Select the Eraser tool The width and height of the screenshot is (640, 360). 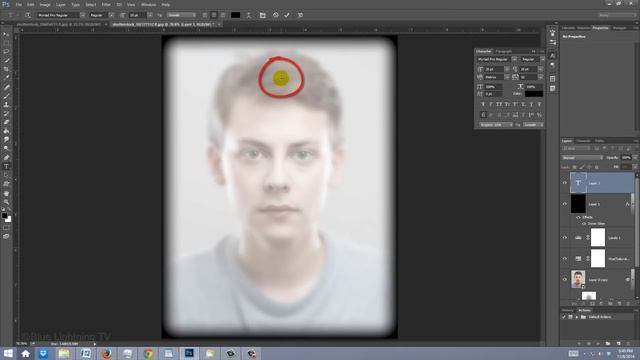6,122
